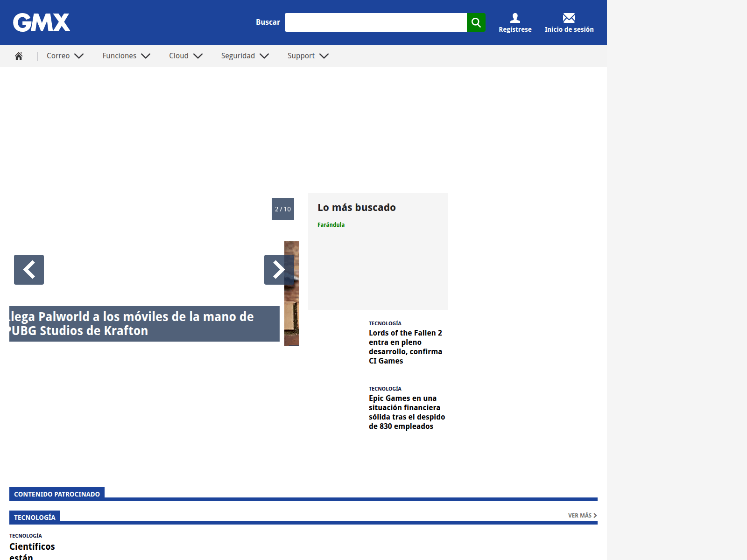747x560 pixels.
Task: Click the CONTENIDO PATROCINADO header
Action: [x=57, y=494]
